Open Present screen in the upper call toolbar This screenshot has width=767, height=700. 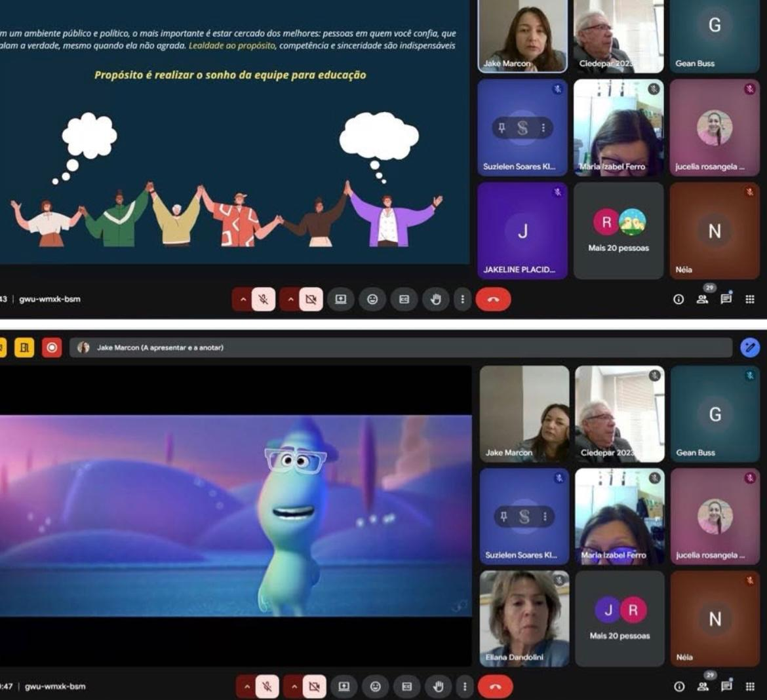[340, 299]
